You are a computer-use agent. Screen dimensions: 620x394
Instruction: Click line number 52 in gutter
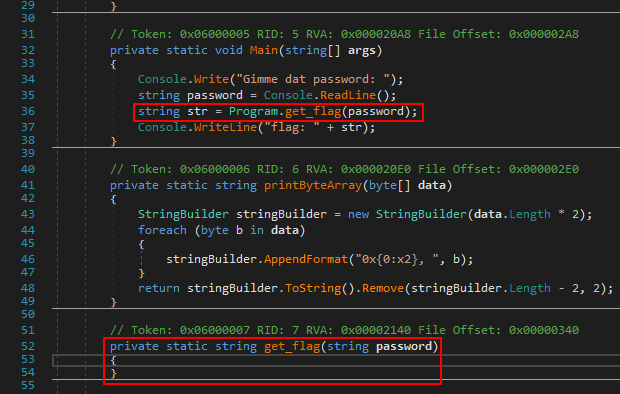tap(28, 347)
